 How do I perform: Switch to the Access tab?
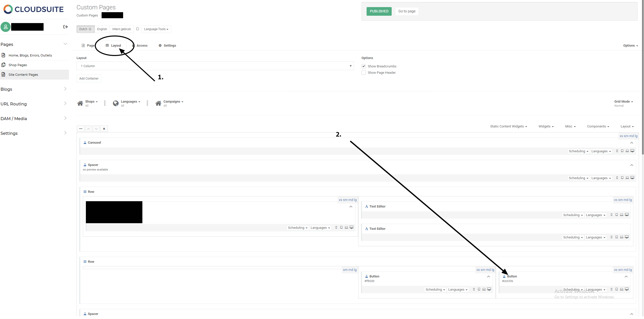[142, 46]
